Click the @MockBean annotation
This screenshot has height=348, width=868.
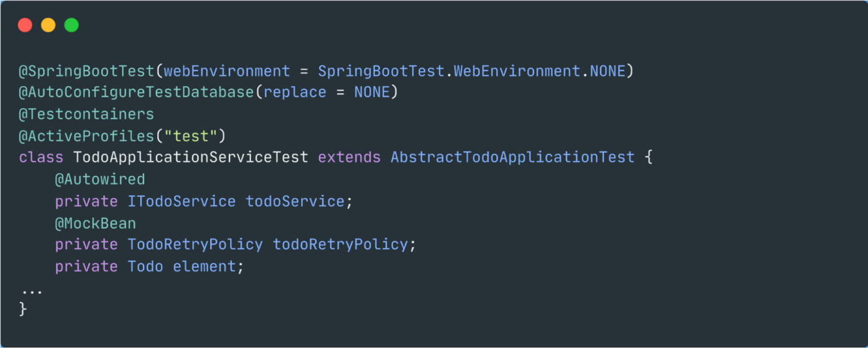[x=96, y=223]
